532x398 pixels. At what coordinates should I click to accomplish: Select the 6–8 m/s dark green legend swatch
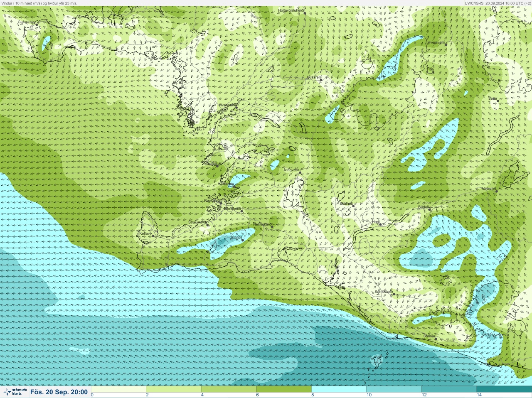coord(284,389)
